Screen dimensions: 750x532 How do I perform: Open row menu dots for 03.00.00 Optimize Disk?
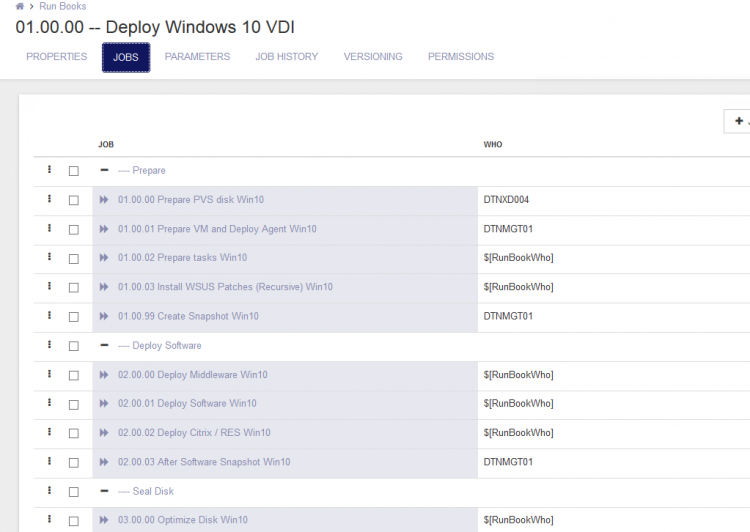49,520
